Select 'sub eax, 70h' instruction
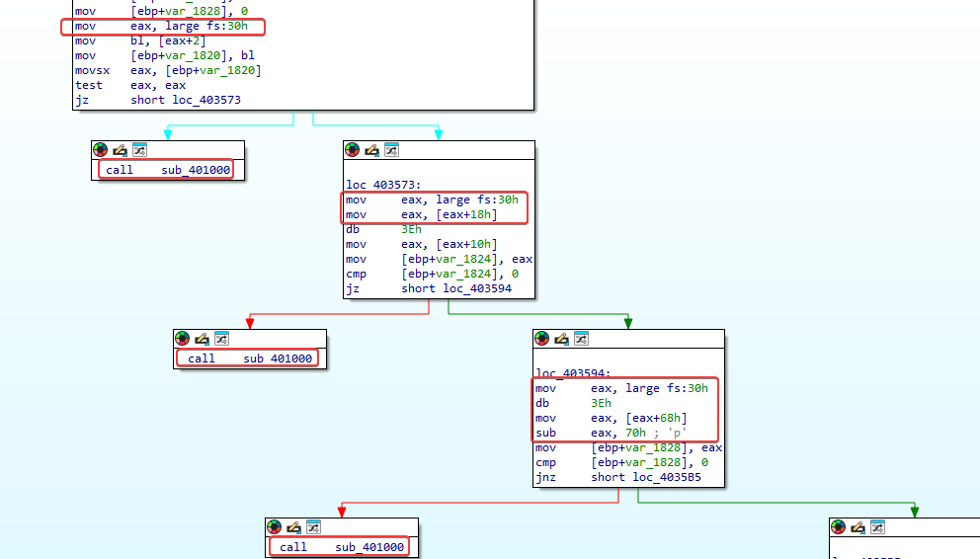Image resolution: width=980 pixels, height=559 pixels. [611, 433]
